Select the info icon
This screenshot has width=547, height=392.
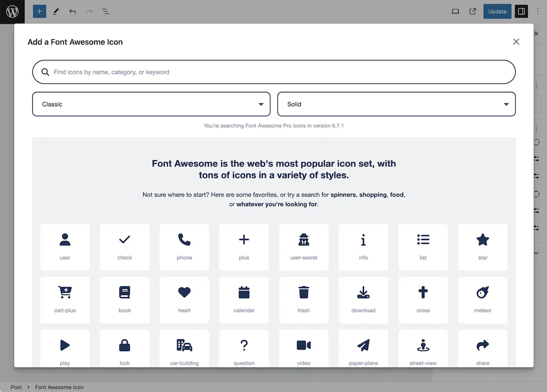(363, 247)
